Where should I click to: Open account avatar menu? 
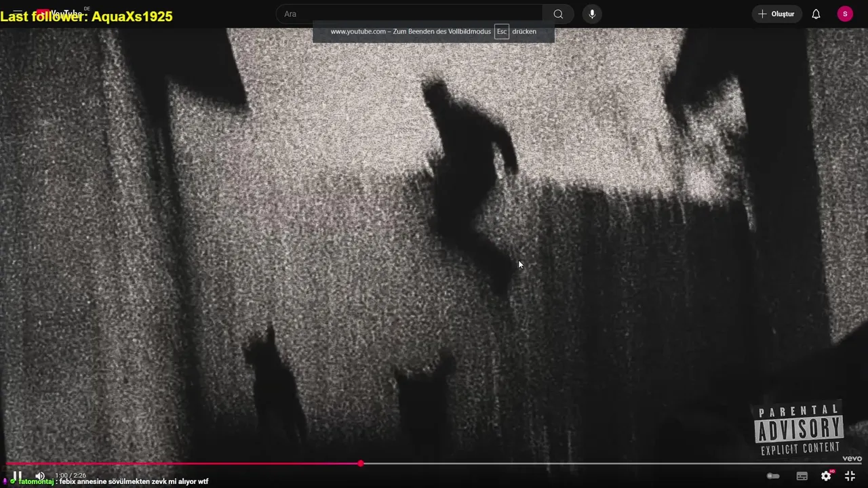point(845,14)
